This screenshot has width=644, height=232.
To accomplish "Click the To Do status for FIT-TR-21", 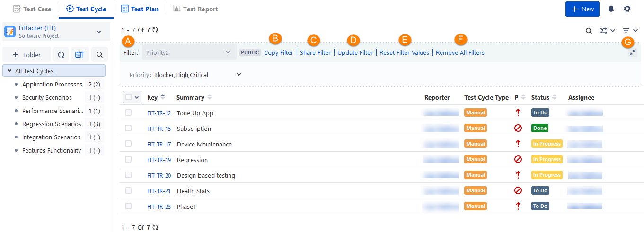I will [540, 190].
